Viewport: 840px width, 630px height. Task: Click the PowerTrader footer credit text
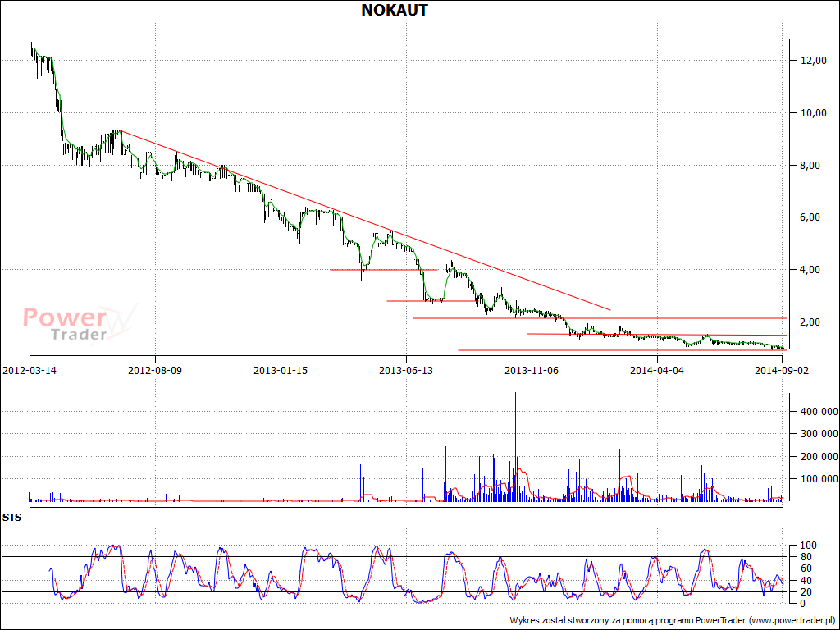tap(673, 620)
